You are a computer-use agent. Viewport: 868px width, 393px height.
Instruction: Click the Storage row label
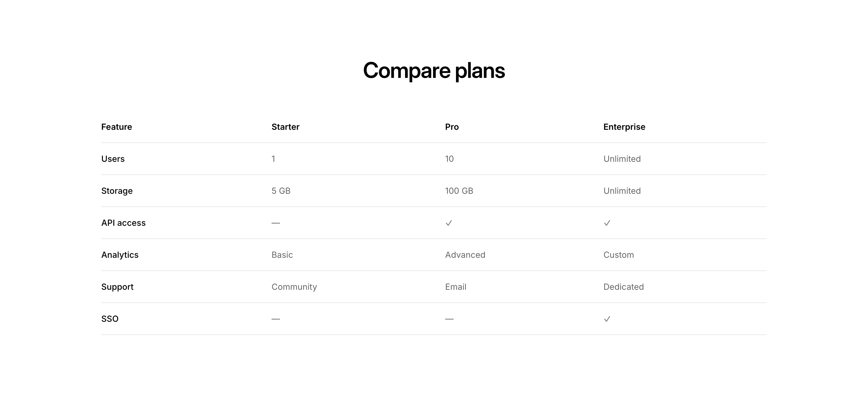click(x=117, y=191)
